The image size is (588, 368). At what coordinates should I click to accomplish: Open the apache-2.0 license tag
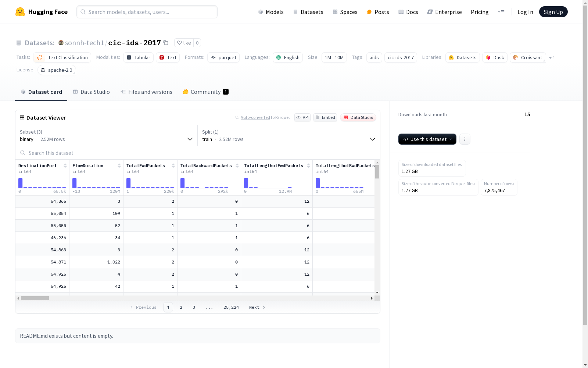coord(57,70)
